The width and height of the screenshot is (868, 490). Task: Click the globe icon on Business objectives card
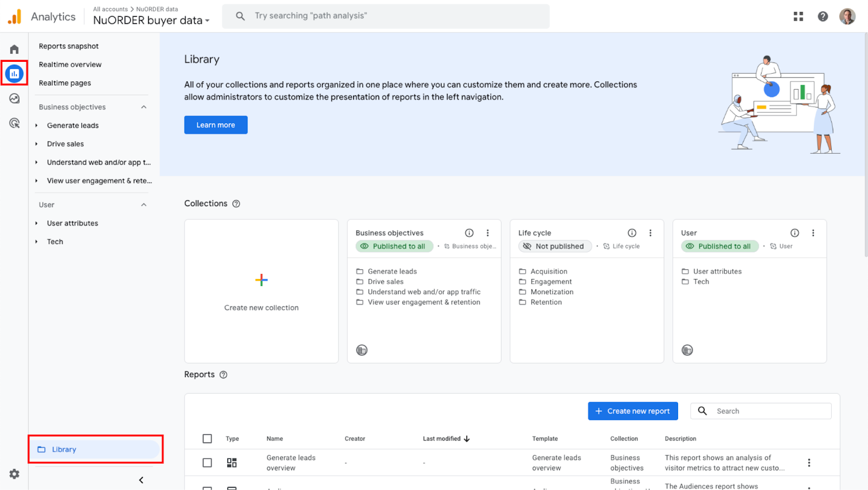click(362, 350)
